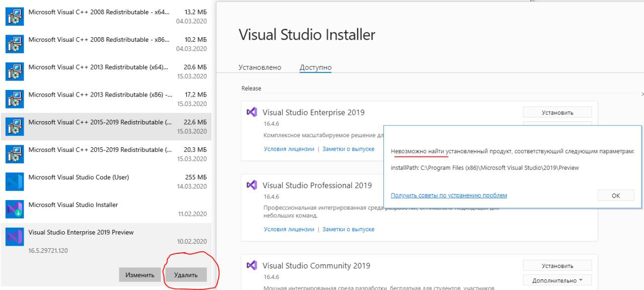The height and width of the screenshot is (290, 644).
Task: Click the Visual Studio Enterprise 2019 Preview icon
Action: [x=14, y=237]
